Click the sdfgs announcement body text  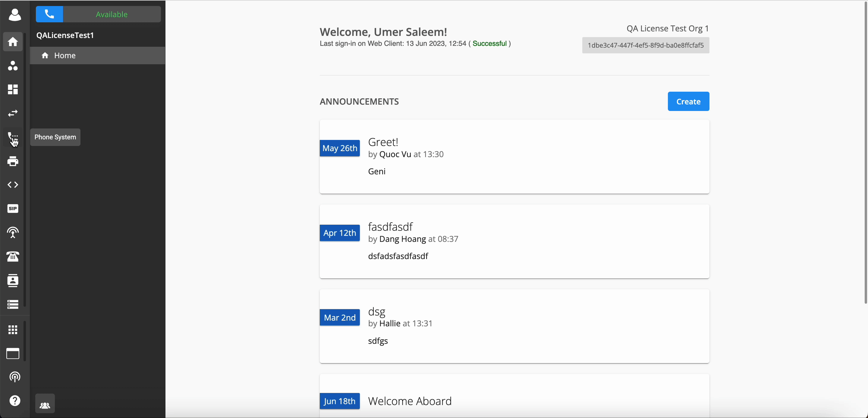click(378, 341)
